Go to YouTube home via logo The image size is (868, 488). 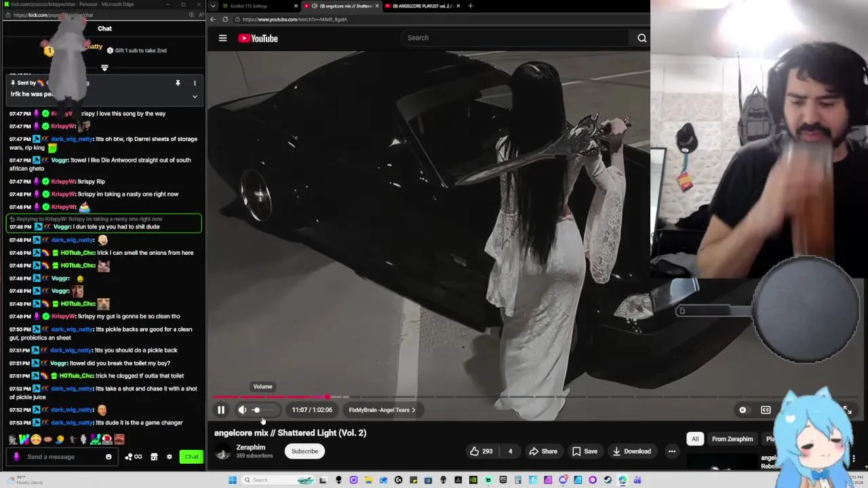[x=258, y=39]
